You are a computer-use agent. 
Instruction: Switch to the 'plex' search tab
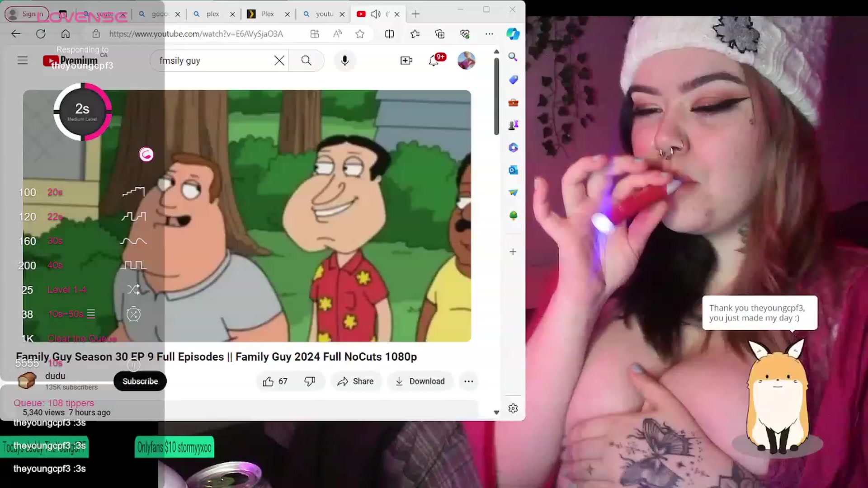[x=213, y=14]
